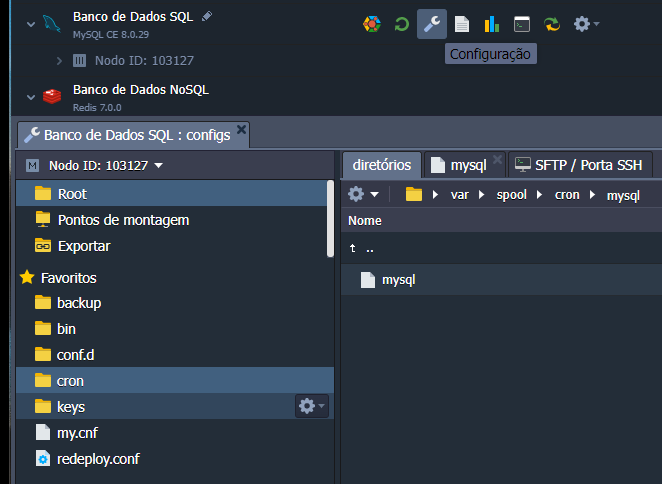The height and width of the screenshot is (484, 662).
Task: Click pencil icon beside Banco de Dados SQL
Action: tap(207, 17)
